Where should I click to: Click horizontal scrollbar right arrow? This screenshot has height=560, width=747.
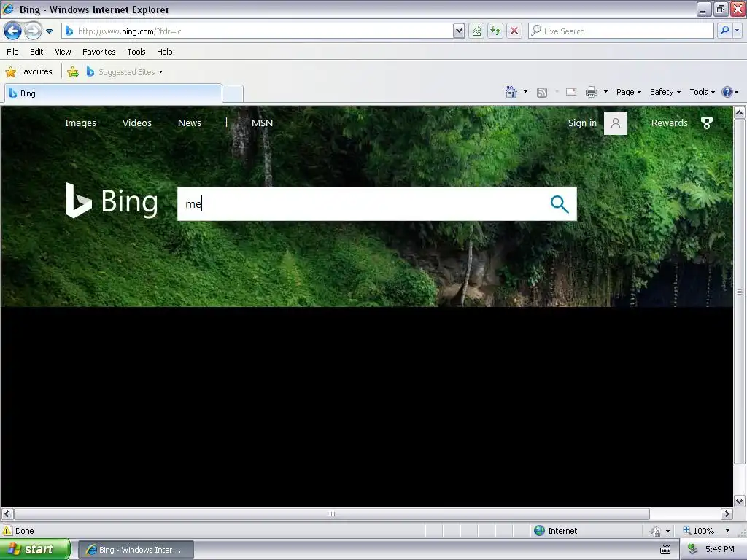[727, 514]
